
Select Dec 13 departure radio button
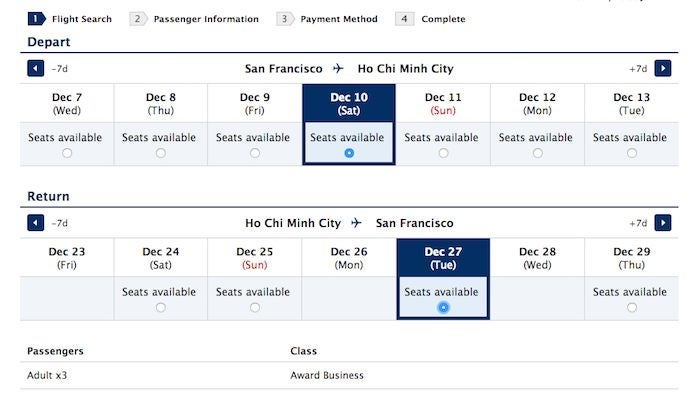coord(631,153)
